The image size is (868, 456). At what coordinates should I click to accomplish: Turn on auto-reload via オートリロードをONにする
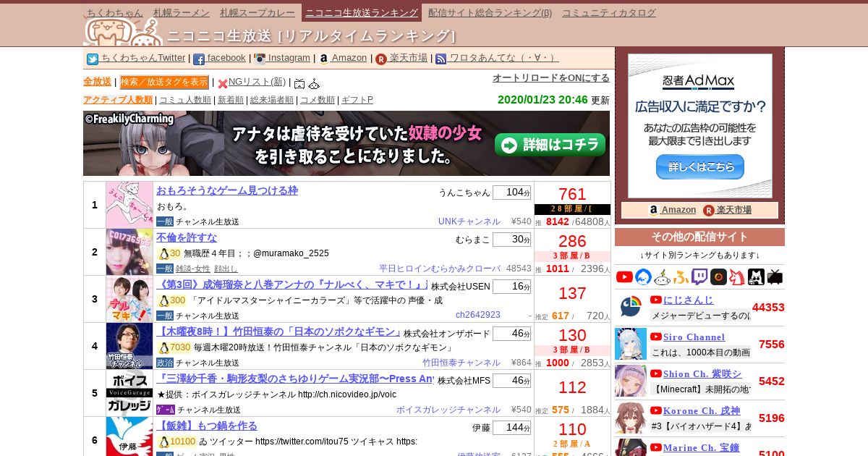click(x=551, y=77)
